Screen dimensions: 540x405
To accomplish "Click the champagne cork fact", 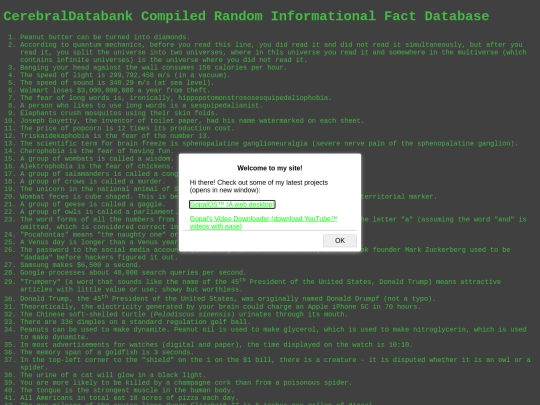I will tap(186, 382).
